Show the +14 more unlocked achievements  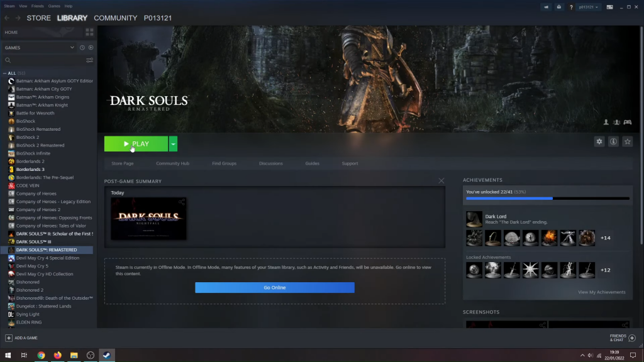tap(606, 238)
